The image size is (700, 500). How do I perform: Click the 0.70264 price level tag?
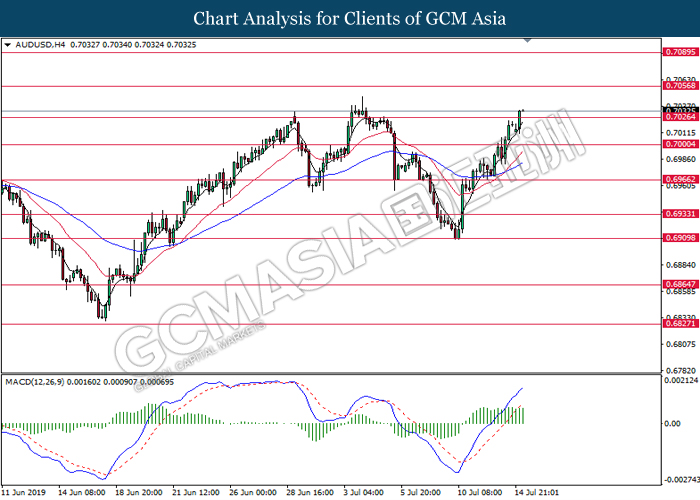pos(680,118)
